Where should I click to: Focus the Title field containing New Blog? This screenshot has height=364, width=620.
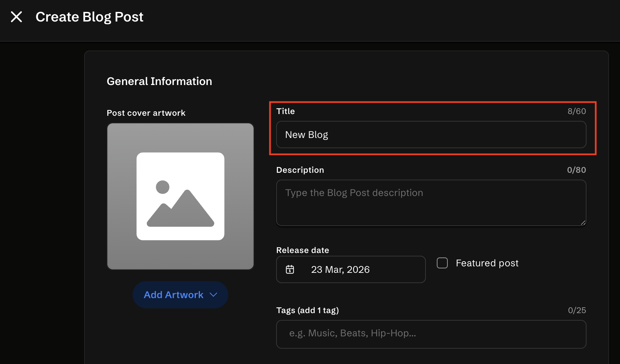pos(431,135)
